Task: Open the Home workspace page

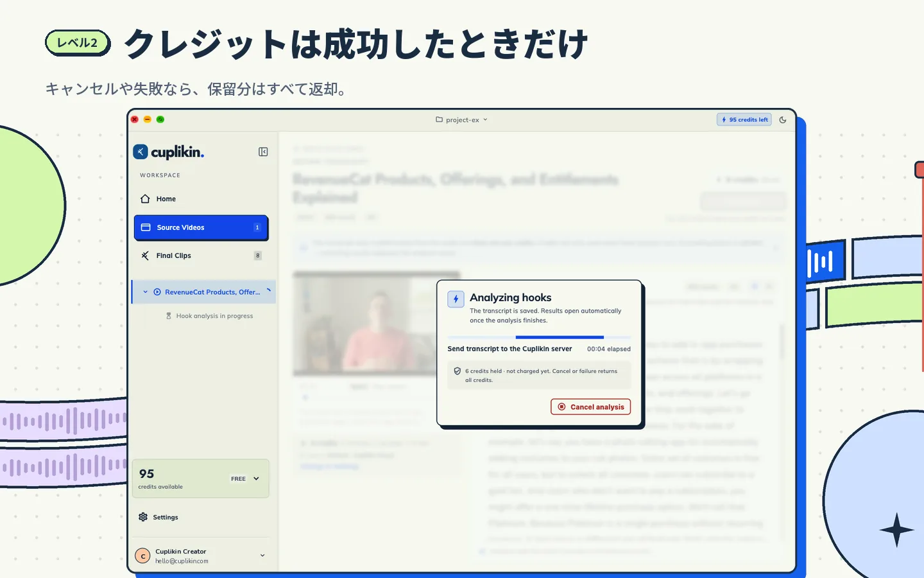Action: (x=201, y=199)
